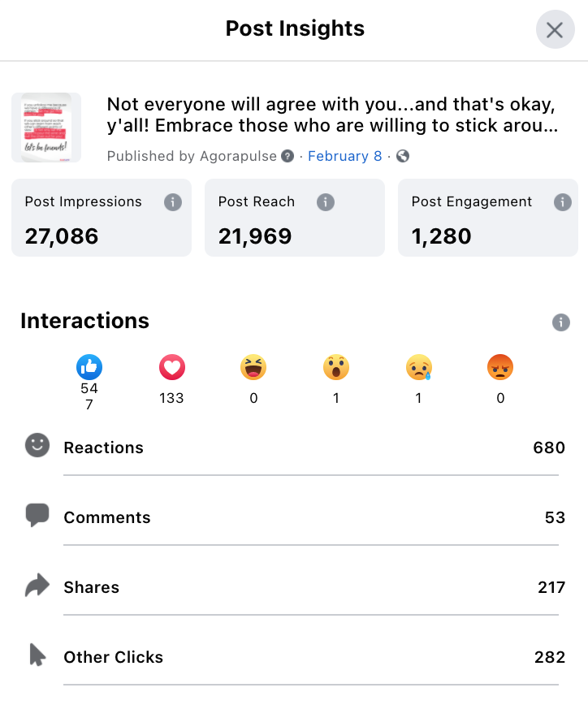Select the Shares row
Screen dimensions: 588x705
[x=295, y=586]
